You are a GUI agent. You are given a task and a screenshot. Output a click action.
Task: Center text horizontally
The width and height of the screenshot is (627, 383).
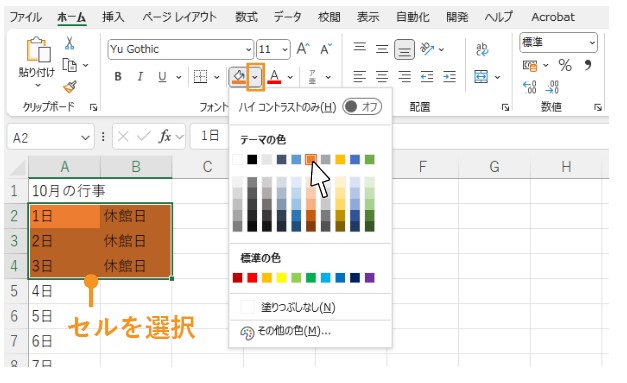pyautogui.click(x=382, y=76)
